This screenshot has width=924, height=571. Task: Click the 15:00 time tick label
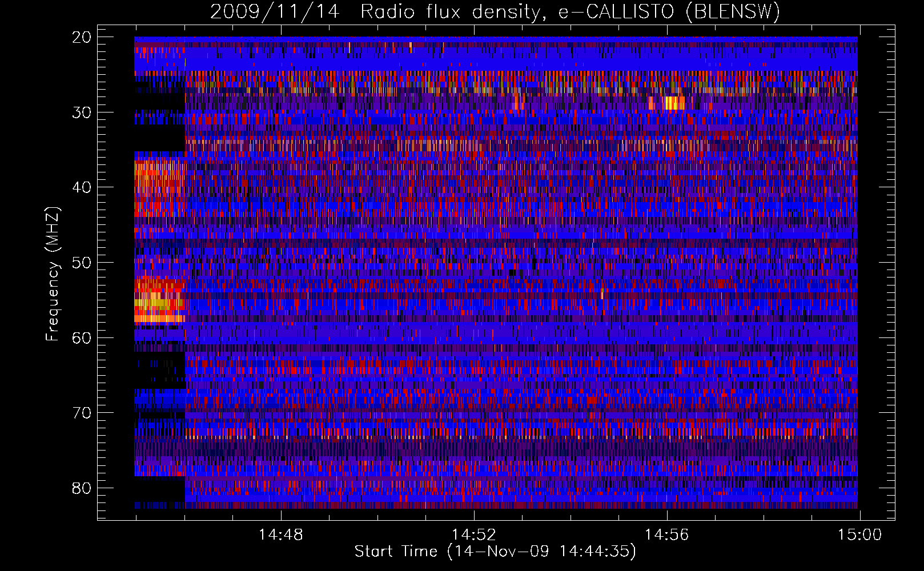click(x=860, y=535)
